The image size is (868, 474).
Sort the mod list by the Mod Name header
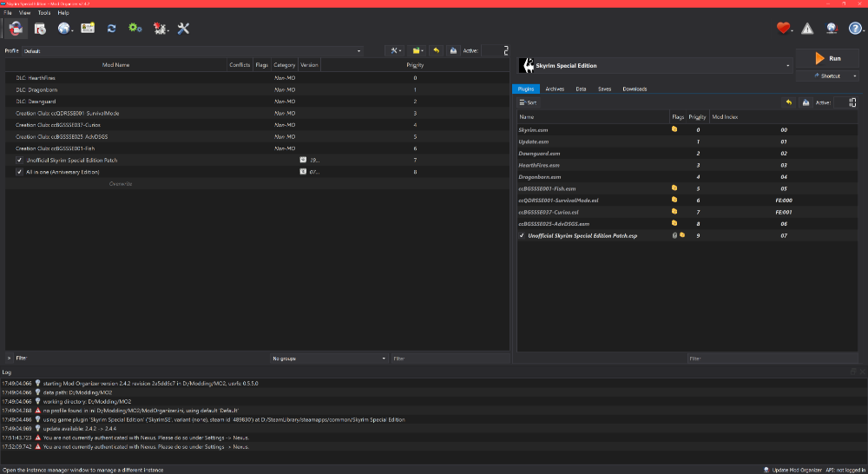pos(115,65)
